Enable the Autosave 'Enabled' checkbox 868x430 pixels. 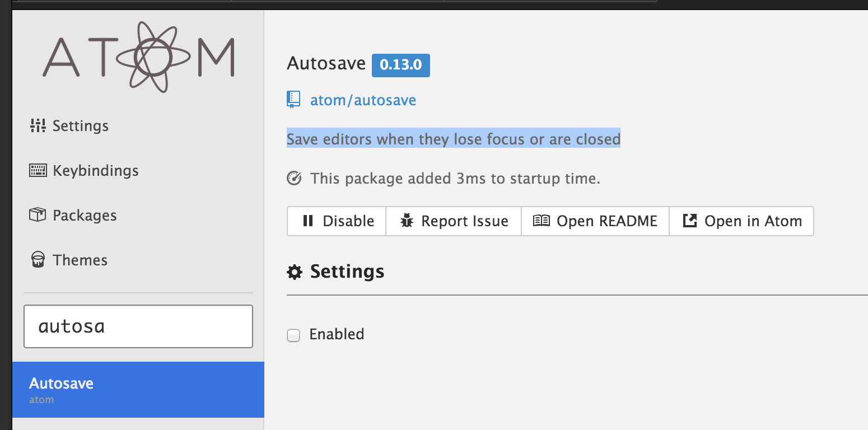coord(293,335)
